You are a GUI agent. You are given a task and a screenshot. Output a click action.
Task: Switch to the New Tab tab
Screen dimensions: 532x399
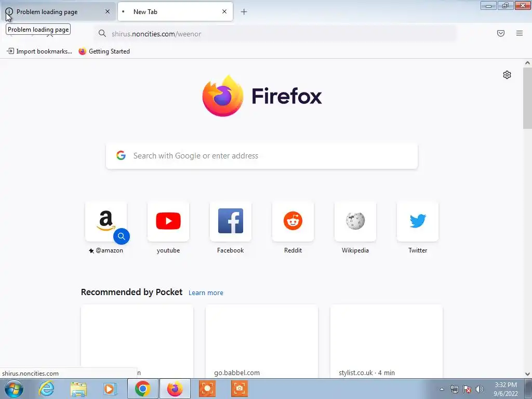tap(175, 12)
